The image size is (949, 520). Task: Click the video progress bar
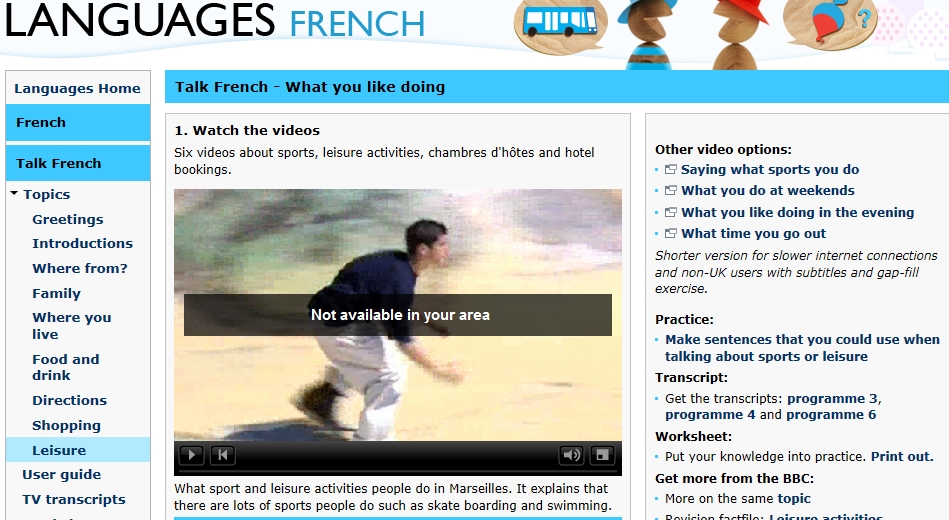pos(398,470)
